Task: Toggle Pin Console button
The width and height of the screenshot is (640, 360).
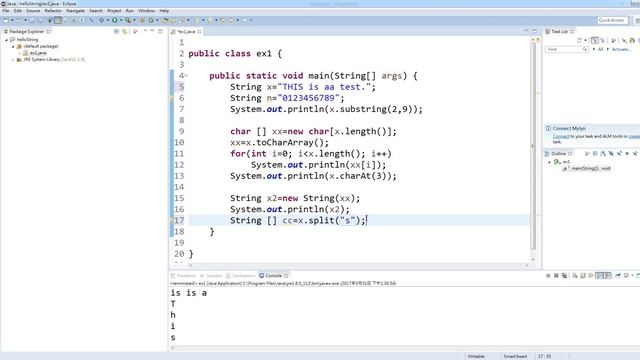Action: (x=618, y=276)
